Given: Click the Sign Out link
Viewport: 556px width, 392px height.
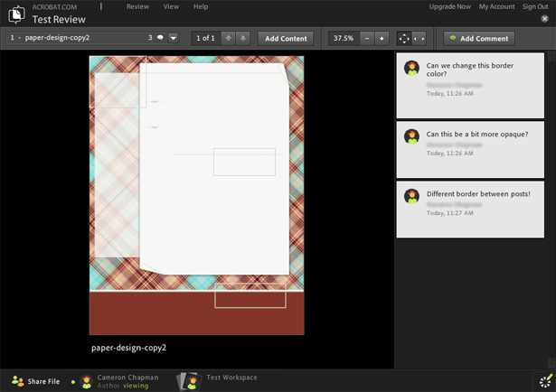Looking at the screenshot, I should tap(535, 6).
